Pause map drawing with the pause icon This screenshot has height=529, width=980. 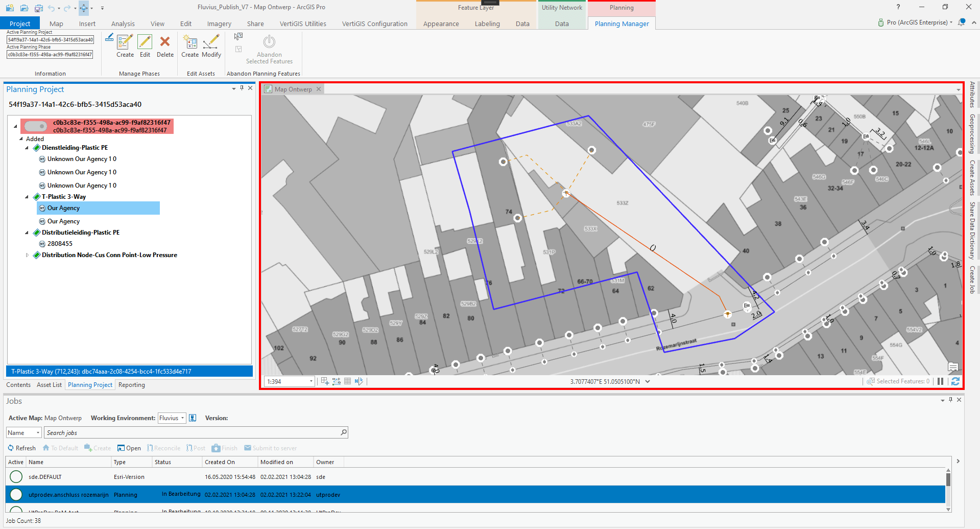tap(940, 381)
